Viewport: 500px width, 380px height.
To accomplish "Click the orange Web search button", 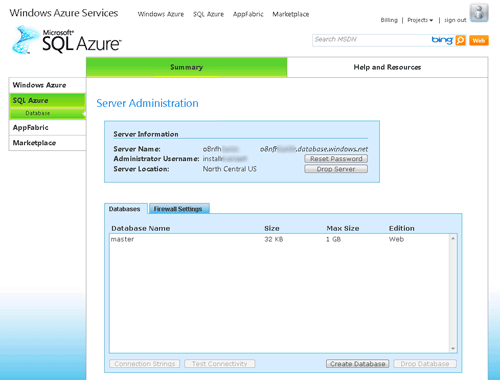I will coord(479,40).
